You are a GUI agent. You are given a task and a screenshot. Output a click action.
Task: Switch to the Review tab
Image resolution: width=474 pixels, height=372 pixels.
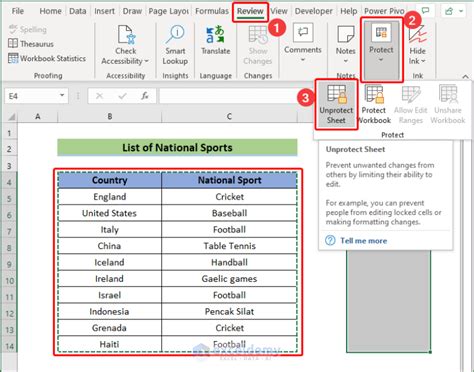click(x=250, y=12)
